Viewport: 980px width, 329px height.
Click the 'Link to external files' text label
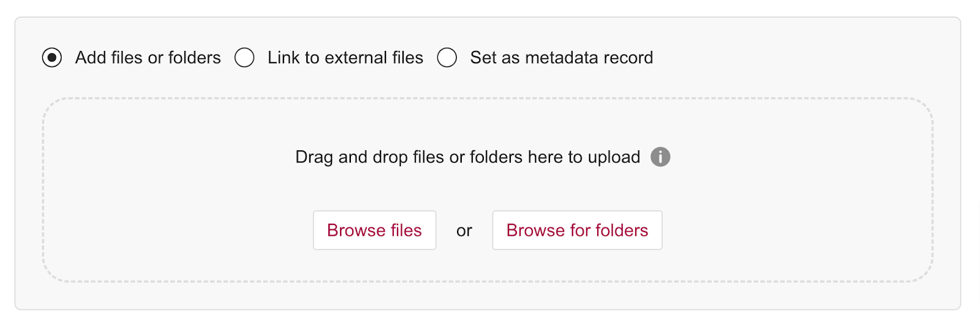click(345, 58)
